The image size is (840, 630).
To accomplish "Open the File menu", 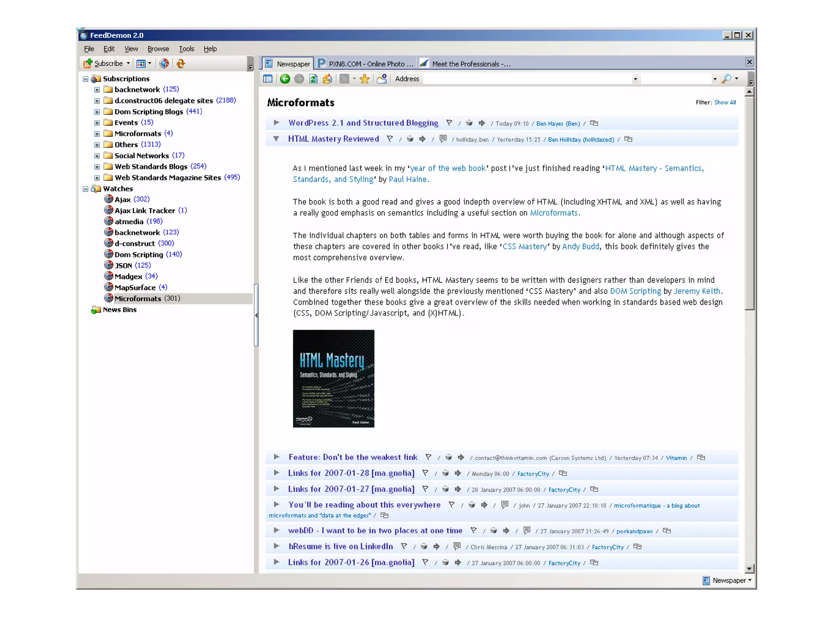I will click(x=89, y=49).
